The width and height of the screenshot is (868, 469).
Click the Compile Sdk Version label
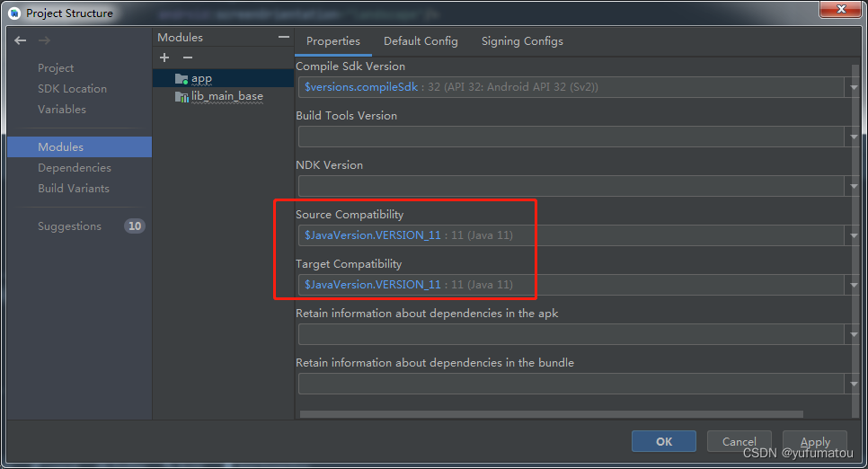350,66
